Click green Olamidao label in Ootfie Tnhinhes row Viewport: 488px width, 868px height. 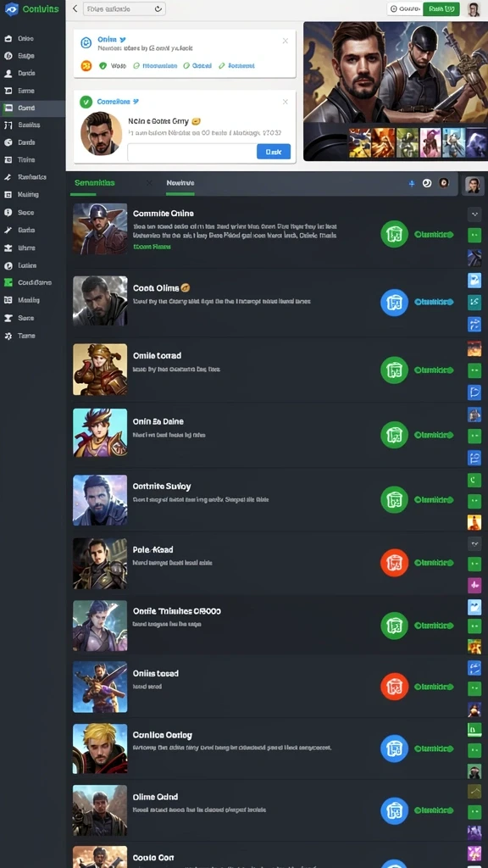coord(434,626)
